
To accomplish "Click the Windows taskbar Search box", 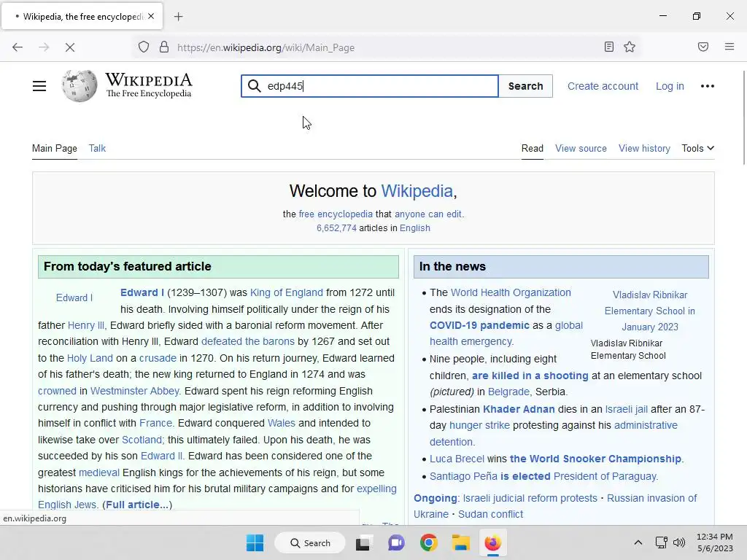I will point(310,542).
